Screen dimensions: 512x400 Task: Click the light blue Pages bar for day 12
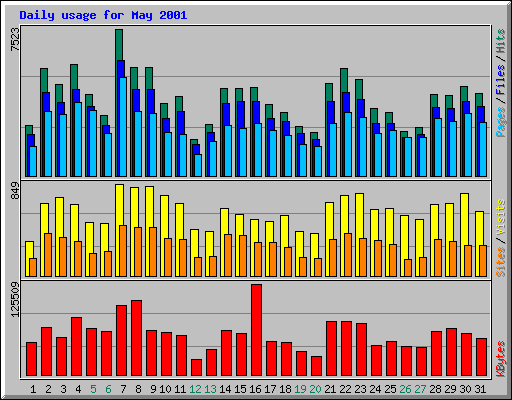[x=198, y=165]
